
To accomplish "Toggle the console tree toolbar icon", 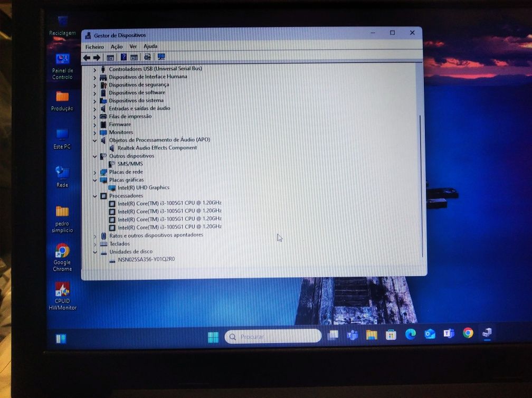I will coord(110,58).
